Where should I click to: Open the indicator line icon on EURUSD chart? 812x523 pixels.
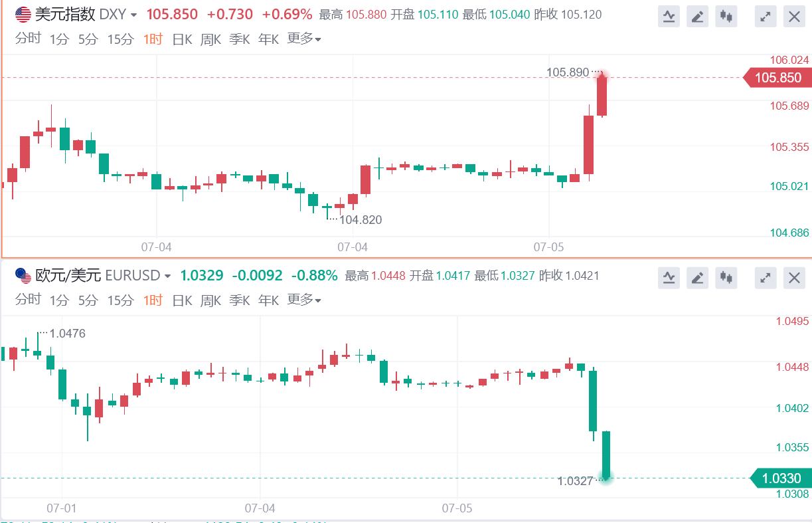point(669,277)
